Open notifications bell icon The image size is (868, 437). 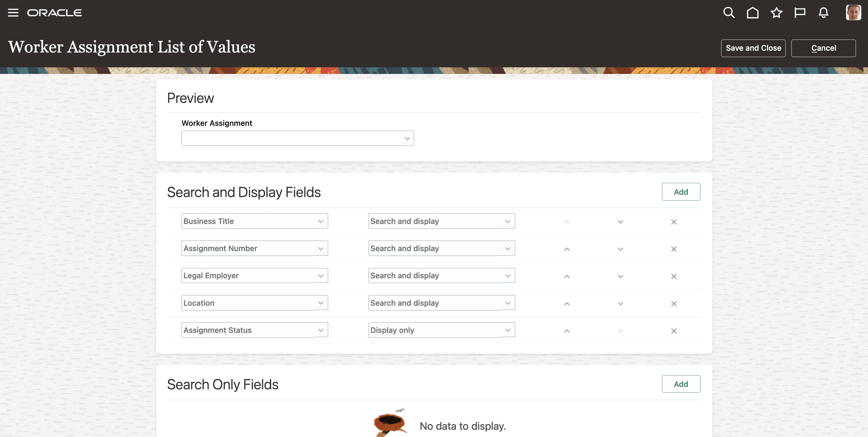823,13
